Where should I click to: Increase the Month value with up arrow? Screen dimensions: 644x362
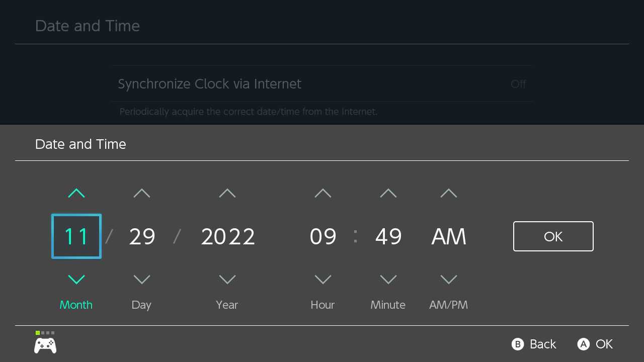(76, 193)
